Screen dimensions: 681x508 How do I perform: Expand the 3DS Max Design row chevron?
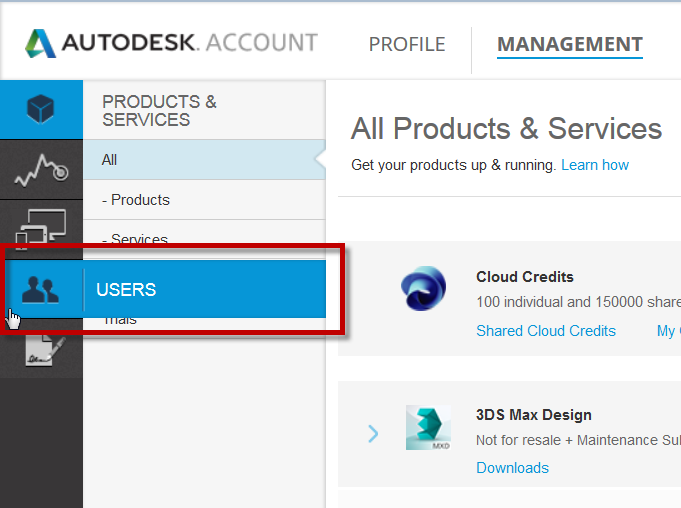click(x=373, y=434)
